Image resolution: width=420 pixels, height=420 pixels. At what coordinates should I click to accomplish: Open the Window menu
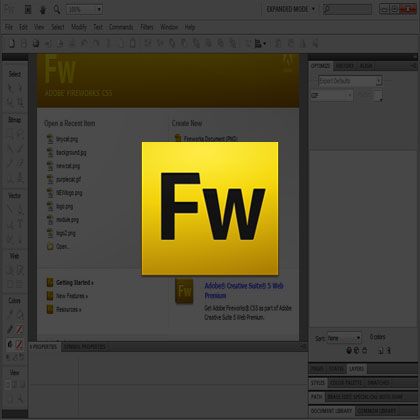pyautogui.click(x=169, y=27)
